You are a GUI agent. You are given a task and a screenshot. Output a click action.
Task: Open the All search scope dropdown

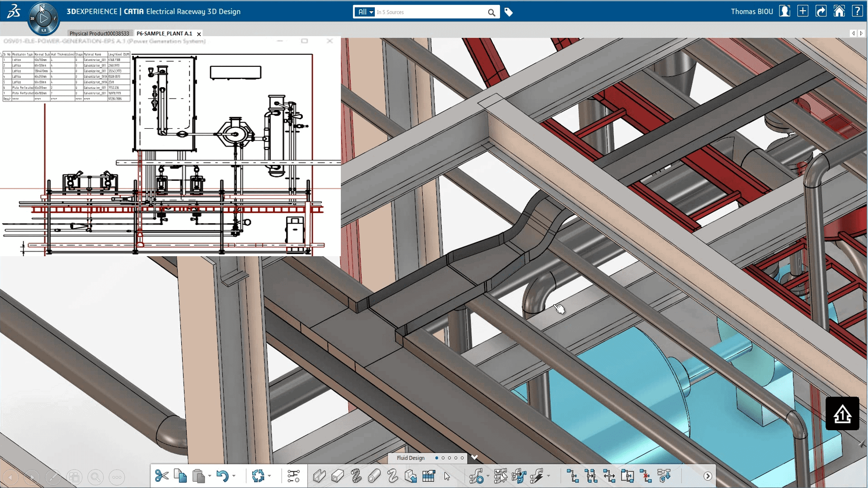(x=364, y=12)
